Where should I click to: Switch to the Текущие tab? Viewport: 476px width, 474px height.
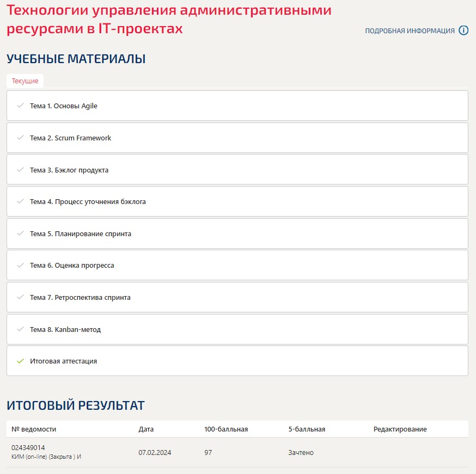pos(24,81)
